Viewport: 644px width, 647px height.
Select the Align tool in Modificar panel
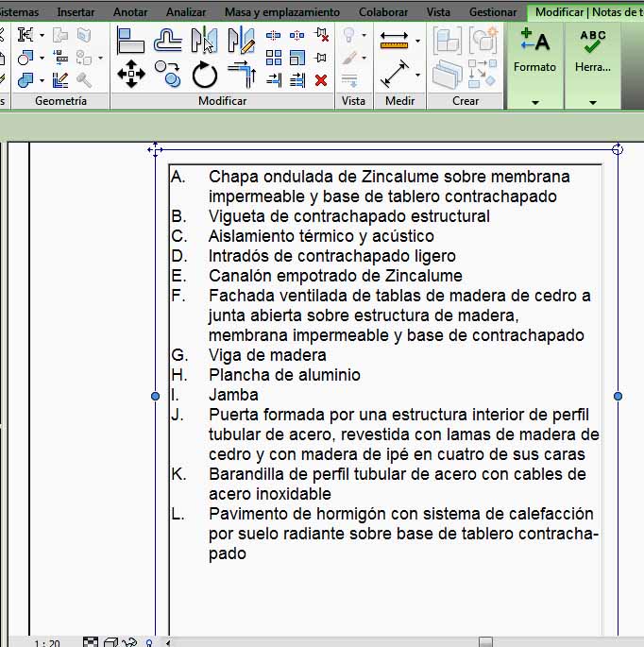[130, 41]
